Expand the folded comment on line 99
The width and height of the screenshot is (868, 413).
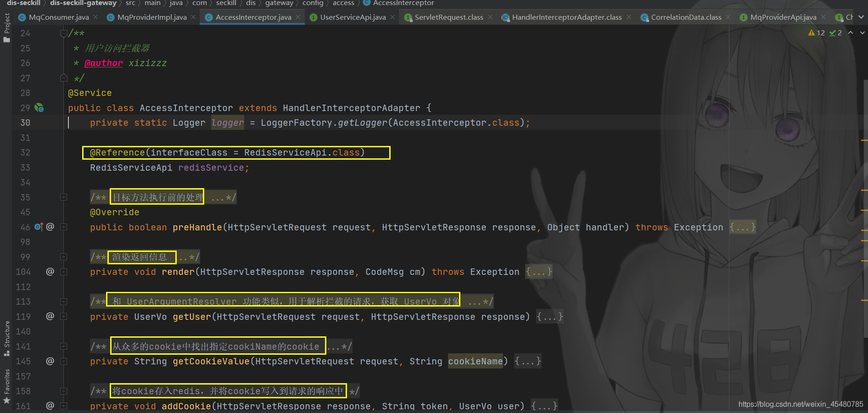(64, 257)
